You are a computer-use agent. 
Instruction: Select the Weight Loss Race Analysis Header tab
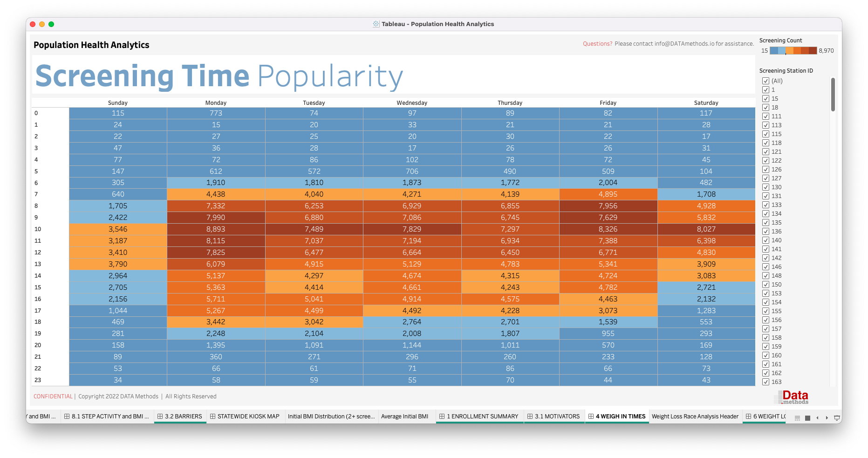click(x=695, y=416)
